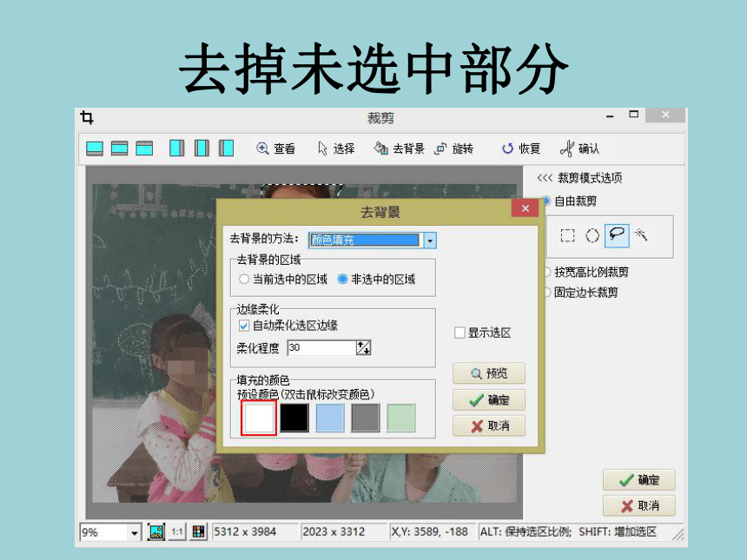This screenshot has width=747, height=560.
Task: Click the fit-to-window image icon
Action: point(155,531)
